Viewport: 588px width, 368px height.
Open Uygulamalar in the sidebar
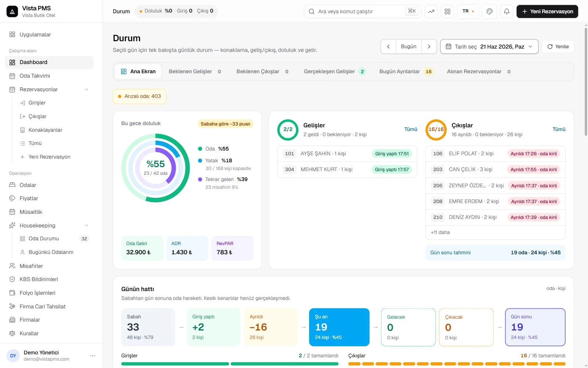click(49, 35)
